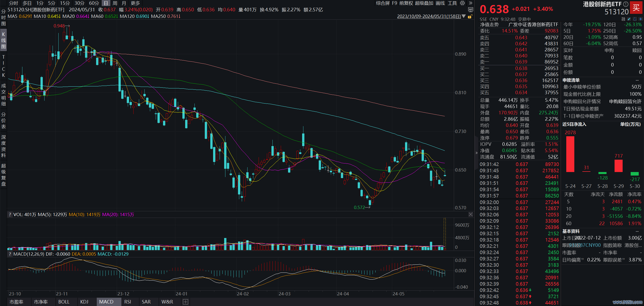Click the VOL indicator help question mark
Screen dimensions: 644x306
10,215
